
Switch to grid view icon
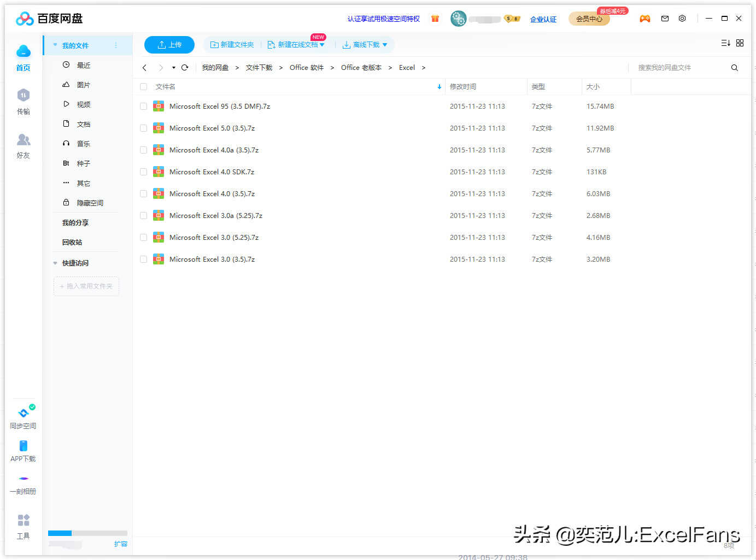[740, 43]
